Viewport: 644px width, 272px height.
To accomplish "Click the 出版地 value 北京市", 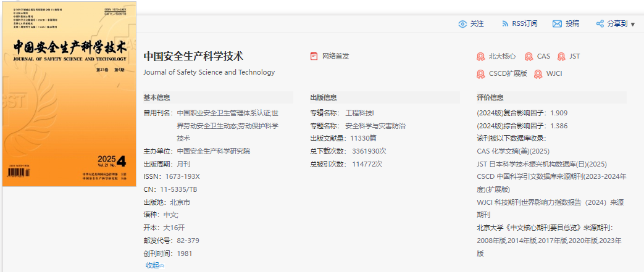I will click(180, 202).
